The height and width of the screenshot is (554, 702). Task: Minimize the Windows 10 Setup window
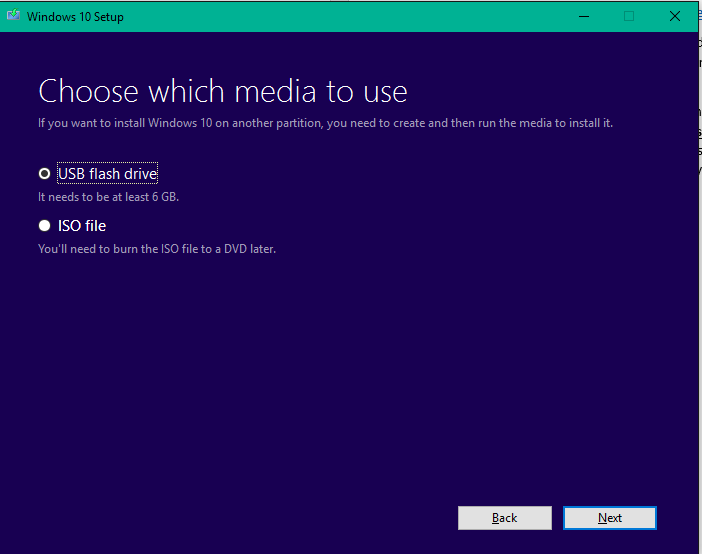[x=584, y=17]
